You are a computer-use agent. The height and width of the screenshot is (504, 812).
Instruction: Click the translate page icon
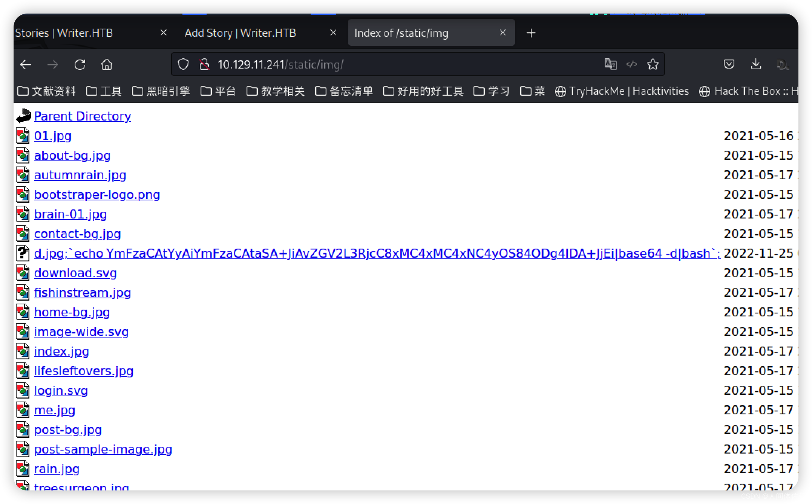pos(610,64)
